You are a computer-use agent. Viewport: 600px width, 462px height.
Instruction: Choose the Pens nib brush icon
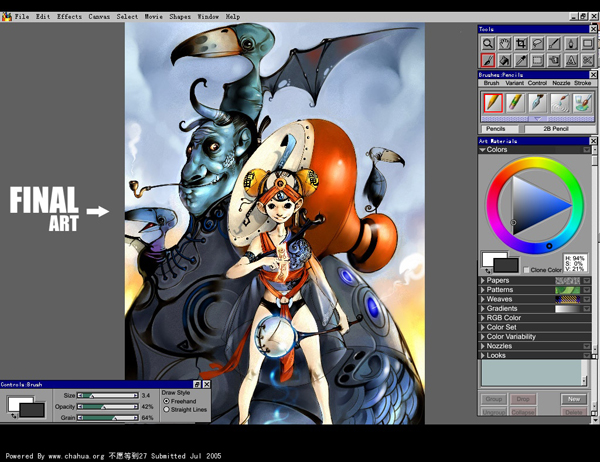point(537,103)
